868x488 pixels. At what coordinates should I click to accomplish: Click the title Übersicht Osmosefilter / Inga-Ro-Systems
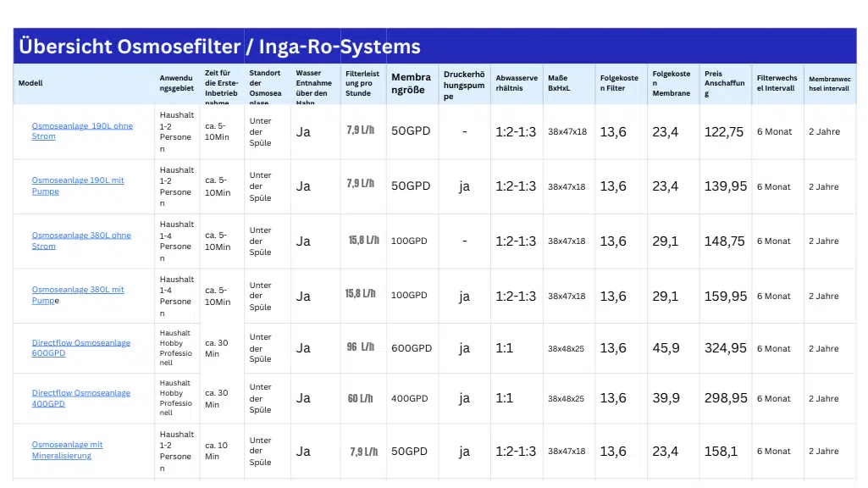click(x=220, y=47)
